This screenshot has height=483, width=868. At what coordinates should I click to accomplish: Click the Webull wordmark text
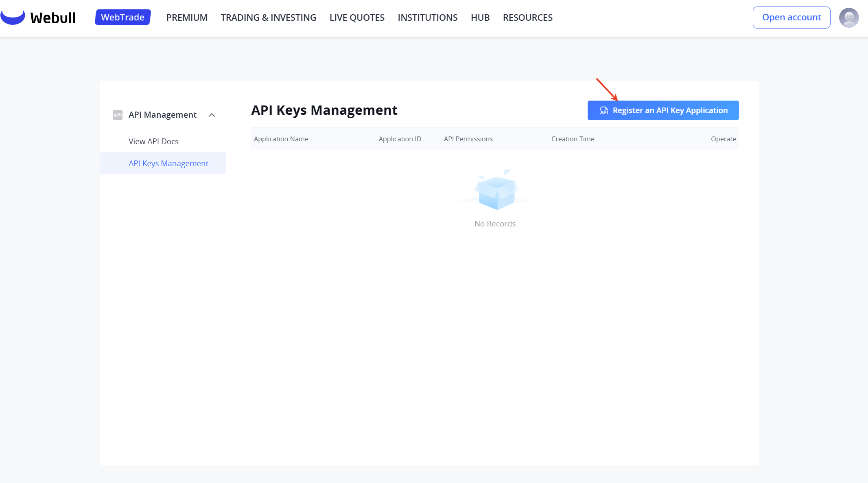click(x=53, y=18)
